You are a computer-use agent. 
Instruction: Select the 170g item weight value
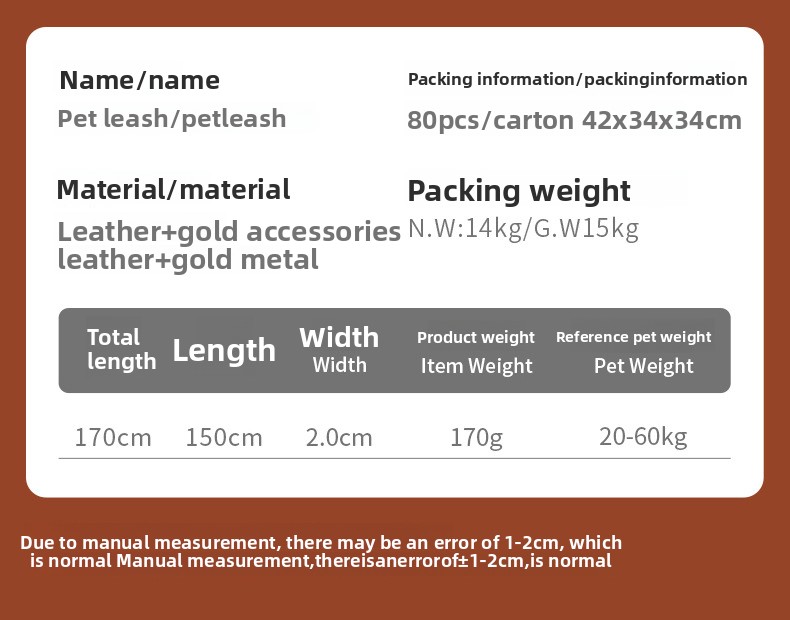(476, 438)
